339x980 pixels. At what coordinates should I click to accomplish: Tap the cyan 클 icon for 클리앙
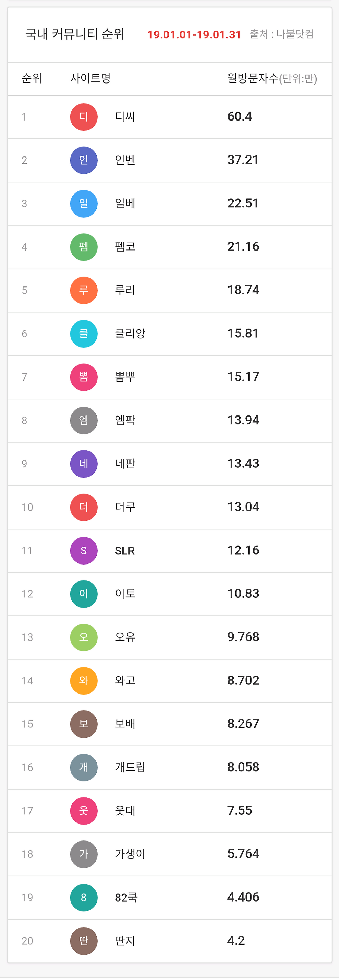point(84,334)
